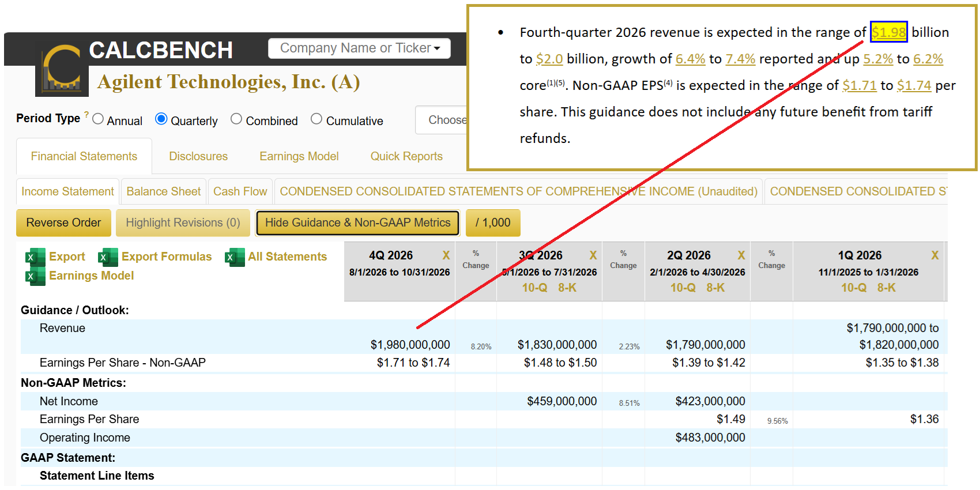Click the Excel icon beside Earnings Model
This screenshot has width=980, height=490.
tap(36, 276)
